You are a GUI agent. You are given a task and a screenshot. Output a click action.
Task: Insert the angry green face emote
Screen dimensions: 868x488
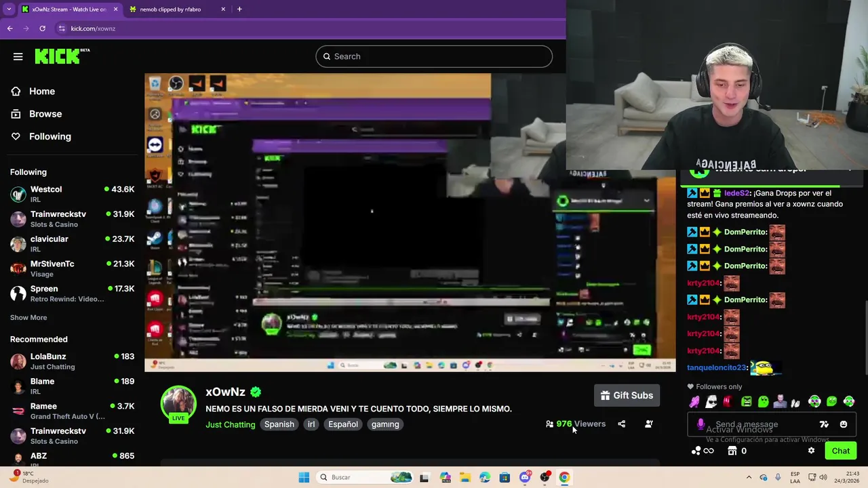[x=746, y=401]
